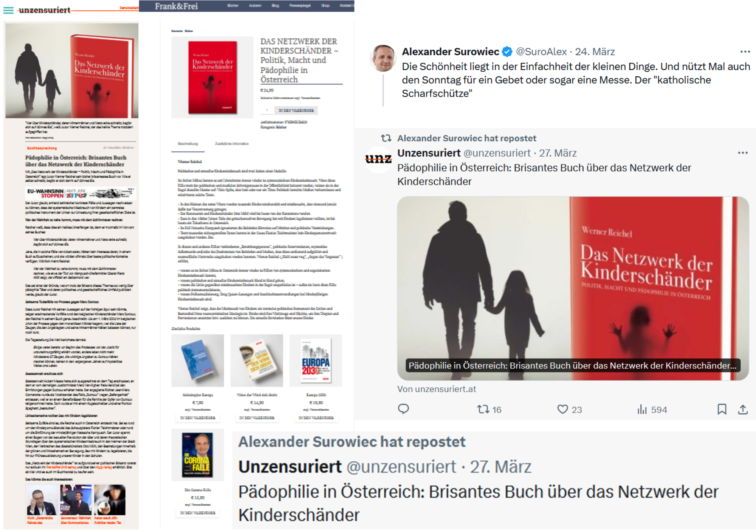Open the Corona Falle book thumbnail
Screen dimensions: 756x532
click(197, 455)
